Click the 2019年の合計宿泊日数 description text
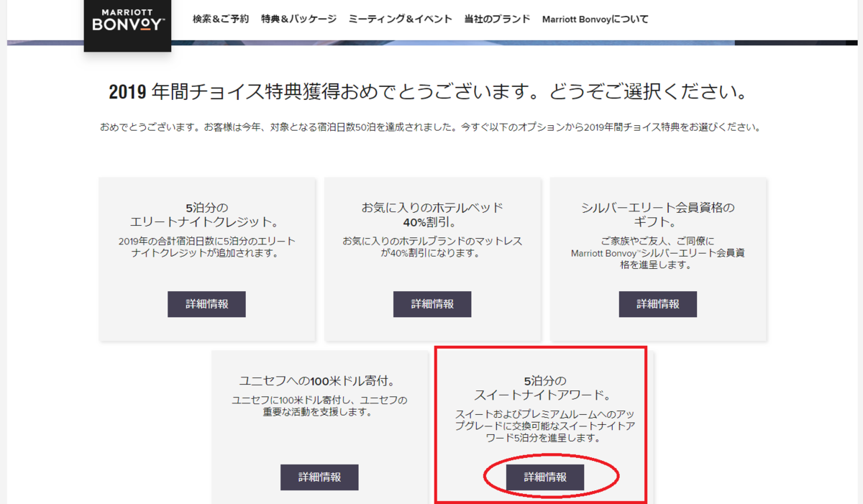The width and height of the screenshot is (863, 504). click(x=206, y=247)
